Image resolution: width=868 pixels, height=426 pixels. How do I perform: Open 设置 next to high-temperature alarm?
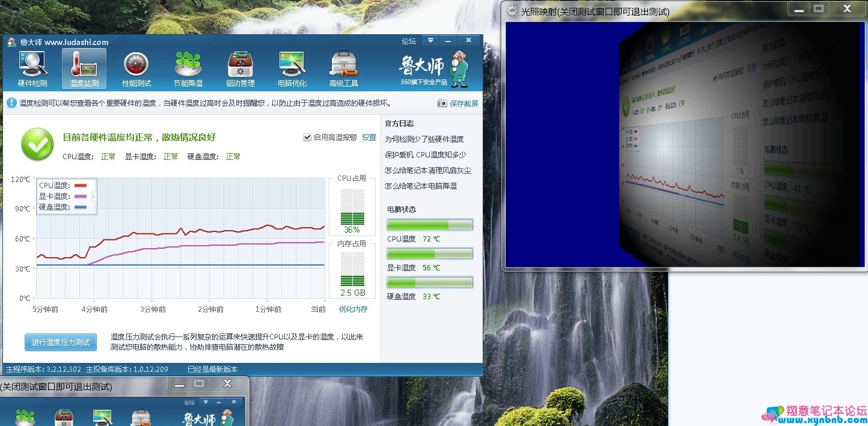tap(369, 138)
